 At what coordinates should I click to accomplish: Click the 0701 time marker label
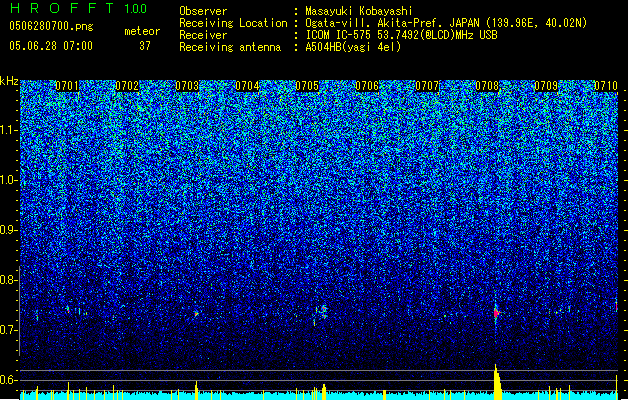[x=67, y=86]
